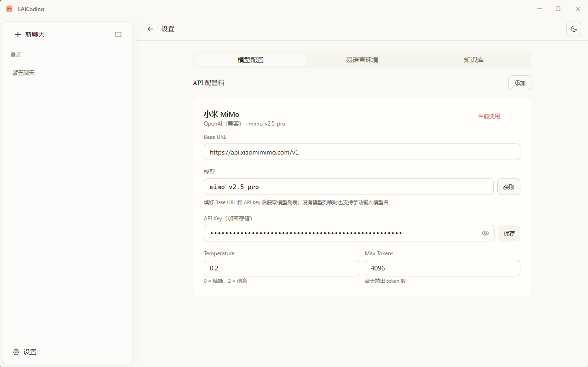Switch to the 知识库 tab
This screenshot has height=367, width=588.
pos(474,60)
